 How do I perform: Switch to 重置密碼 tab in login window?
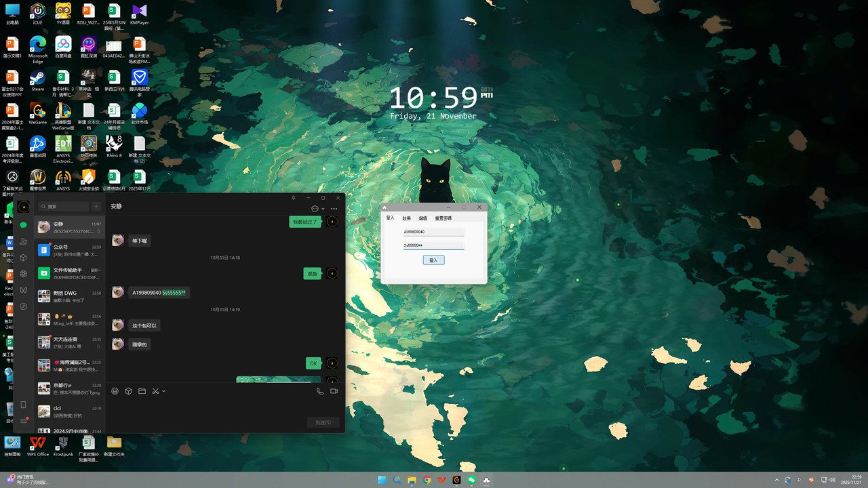click(x=443, y=218)
